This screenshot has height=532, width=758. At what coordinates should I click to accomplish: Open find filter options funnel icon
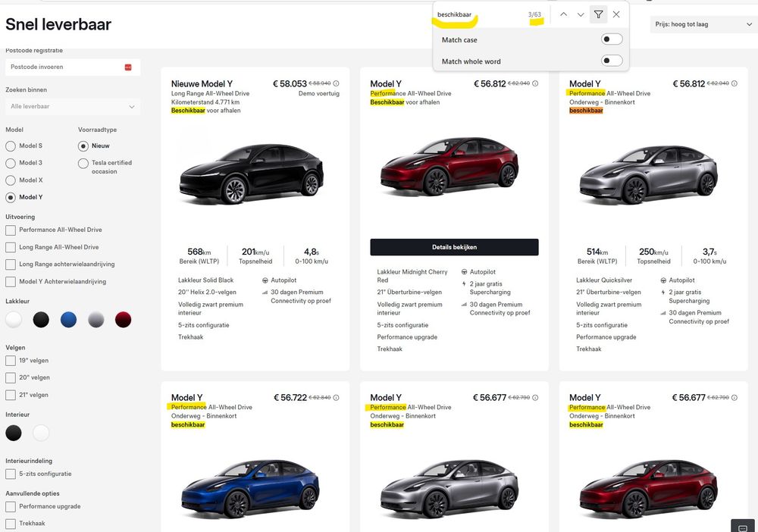pos(599,14)
